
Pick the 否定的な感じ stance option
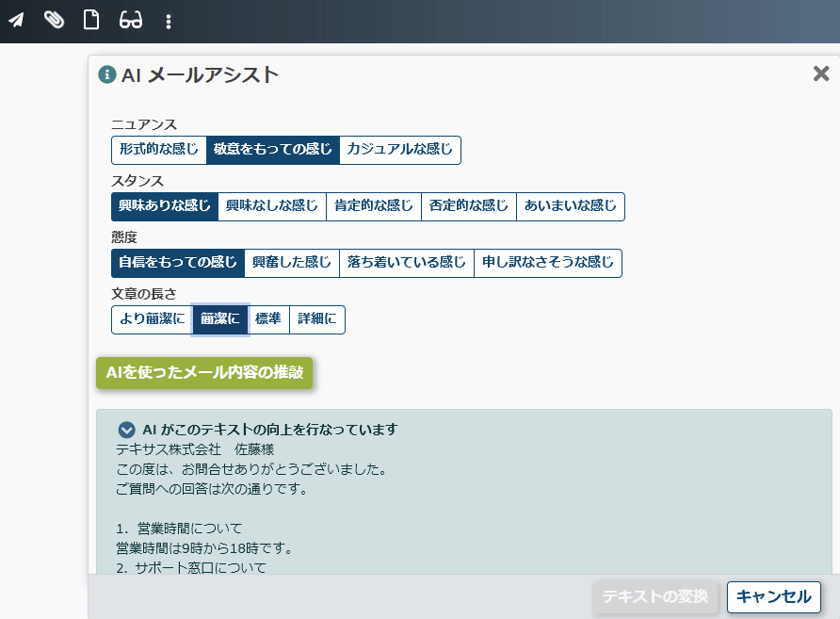tap(468, 206)
